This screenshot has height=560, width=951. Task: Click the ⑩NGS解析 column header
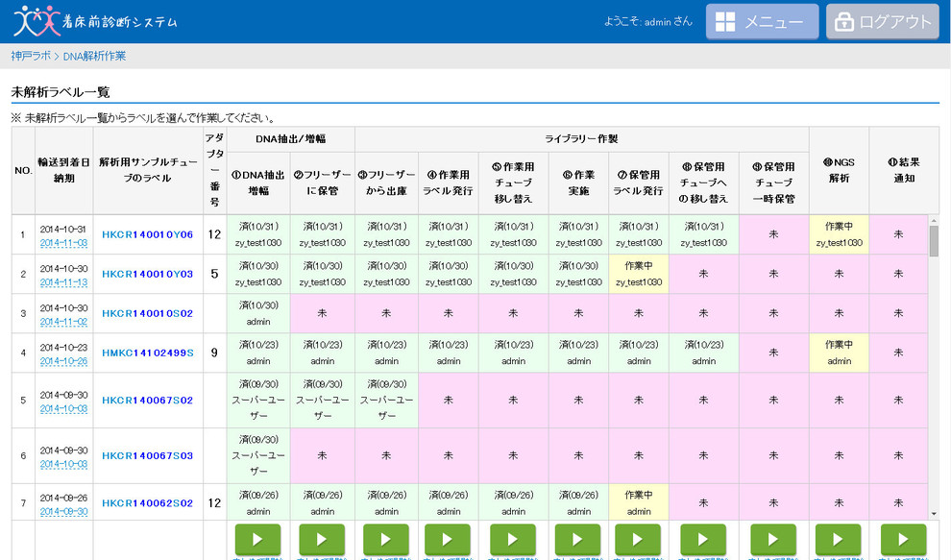coord(839,170)
